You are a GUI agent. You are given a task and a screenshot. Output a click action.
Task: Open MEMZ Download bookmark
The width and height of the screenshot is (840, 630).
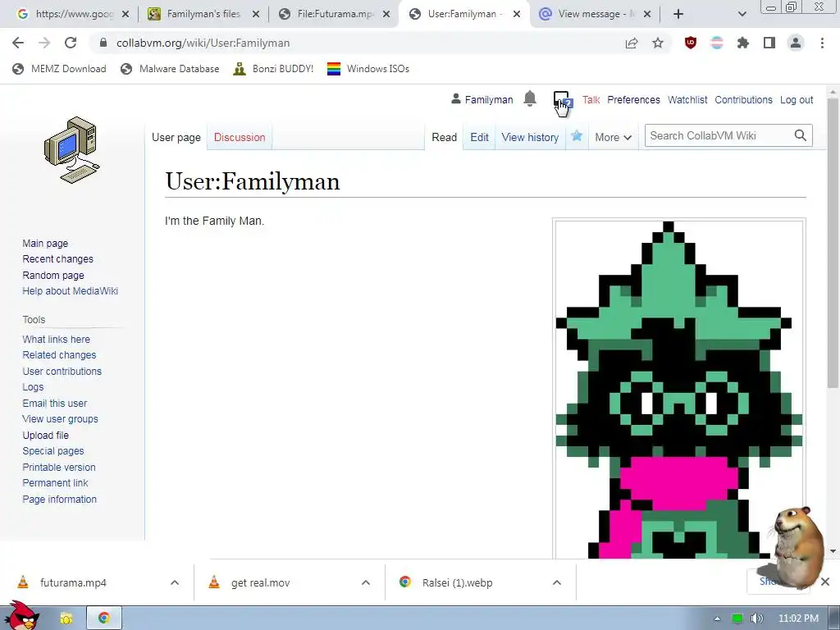[x=59, y=69]
